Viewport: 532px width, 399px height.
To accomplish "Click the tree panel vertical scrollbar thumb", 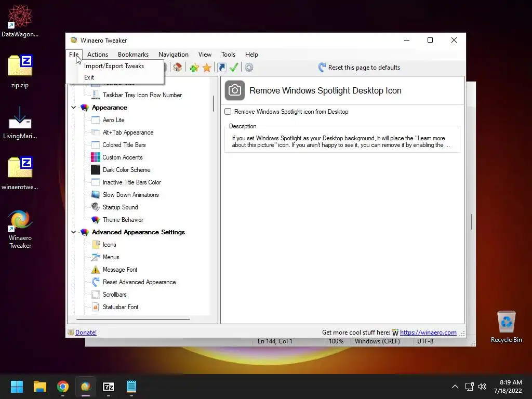I will [x=214, y=103].
